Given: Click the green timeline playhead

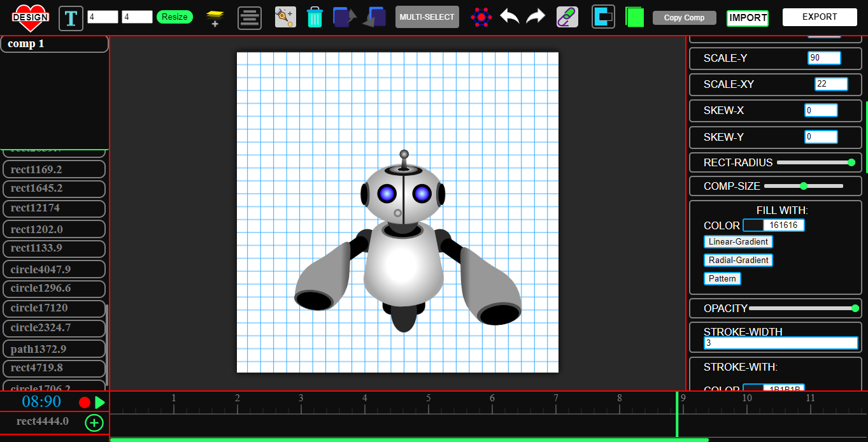Looking at the screenshot, I should tap(677, 415).
